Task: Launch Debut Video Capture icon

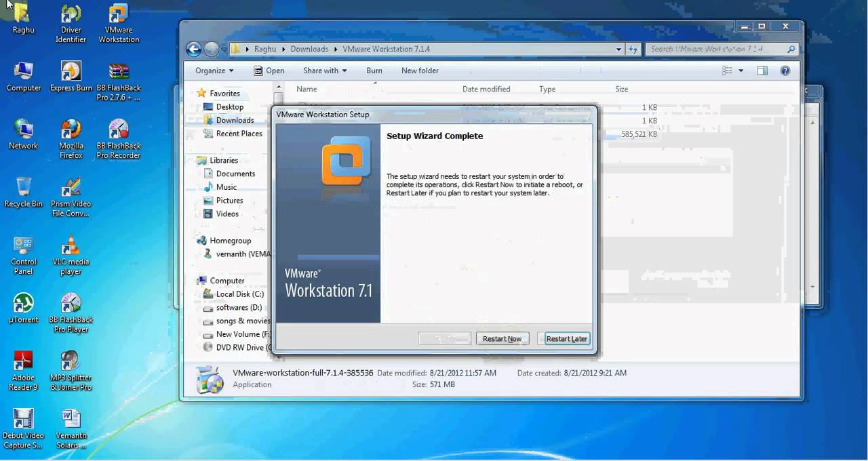Action: [x=23, y=429]
